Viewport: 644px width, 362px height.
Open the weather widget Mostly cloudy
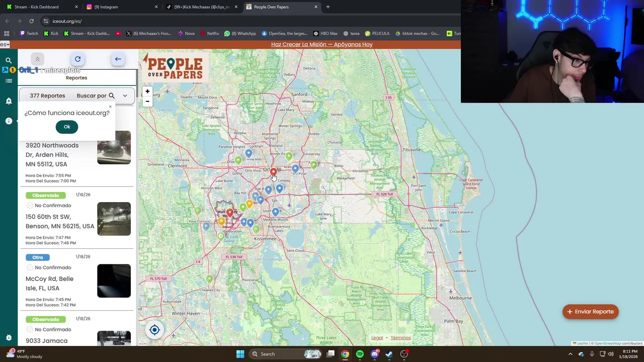point(24,354)
